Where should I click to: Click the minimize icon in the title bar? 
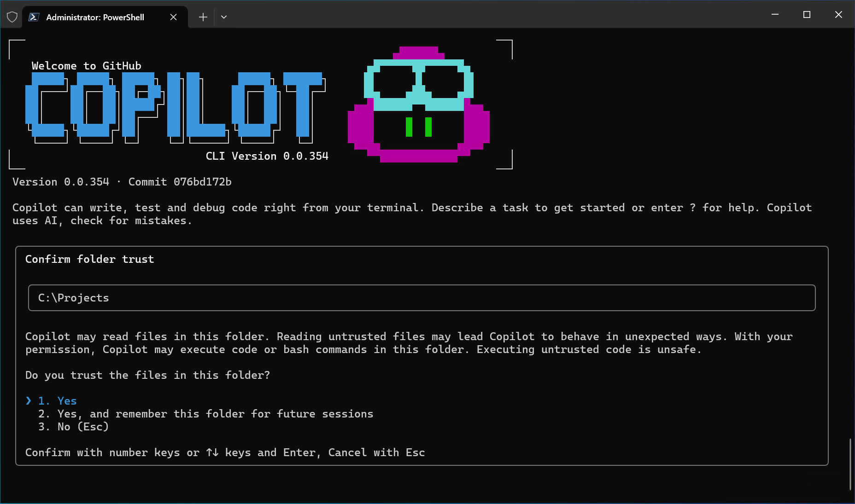coord(774,14)
